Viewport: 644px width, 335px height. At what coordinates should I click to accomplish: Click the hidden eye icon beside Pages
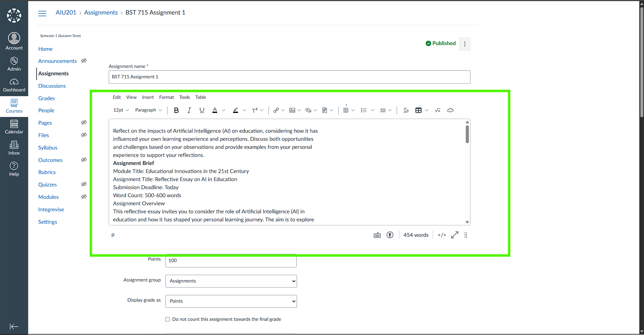click(x=84, y=123)
